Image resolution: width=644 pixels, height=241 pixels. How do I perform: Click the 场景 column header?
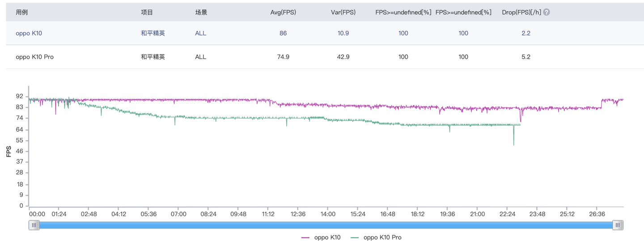pyautogui.click(x=201, y=13)
